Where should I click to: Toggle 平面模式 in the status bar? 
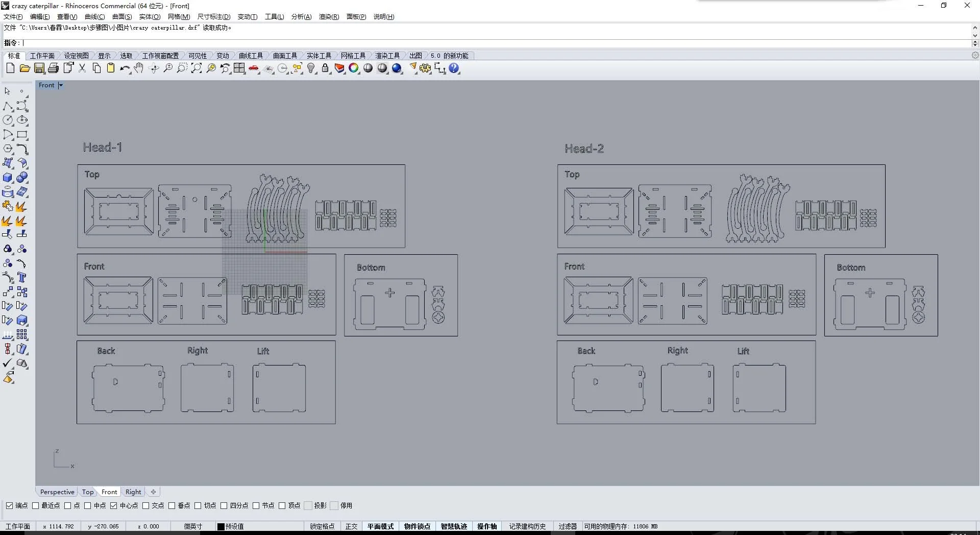pyautogui.click(x=380, y=526)
